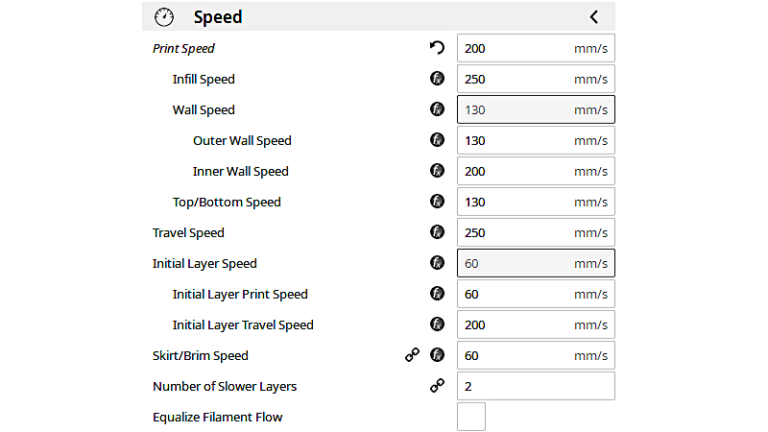Click the formula icon for Outer Wall Speed
This screenshot has height=432, width=768.
point(436,141)
